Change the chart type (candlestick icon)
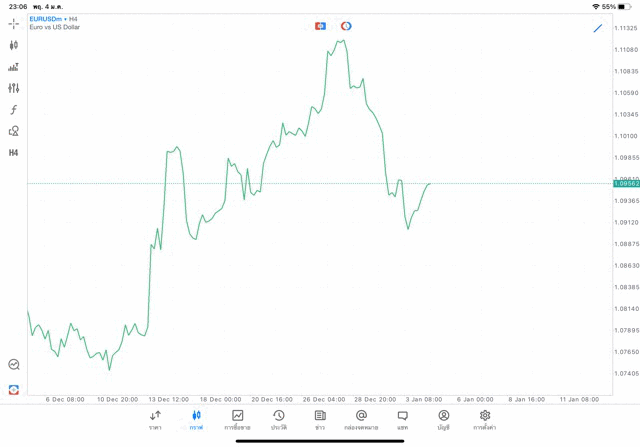This screenshot has width=640, height=447. (14, 45)
